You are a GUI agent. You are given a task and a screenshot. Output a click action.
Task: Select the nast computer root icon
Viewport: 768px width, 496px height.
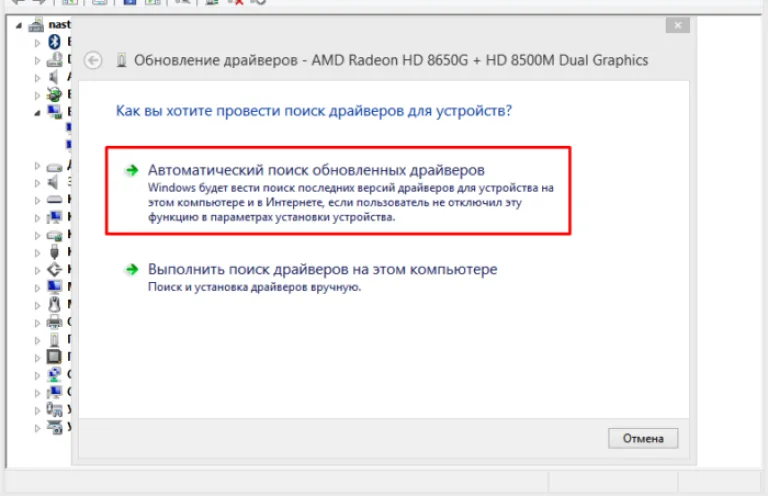tap(36, 24)
